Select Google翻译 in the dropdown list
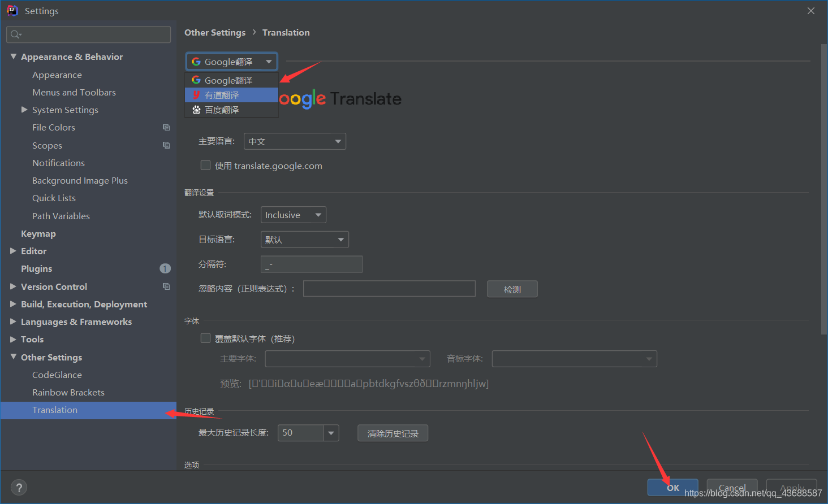 tap(231, 80)
